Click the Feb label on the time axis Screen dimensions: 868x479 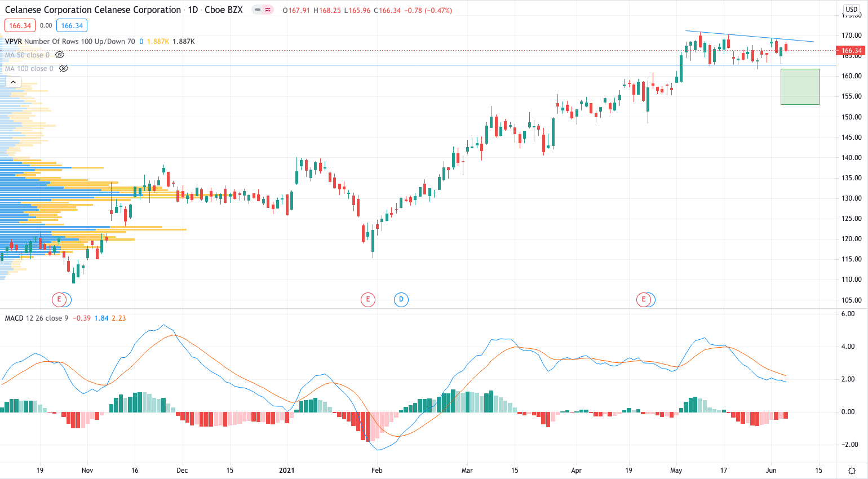click(377, 470)
